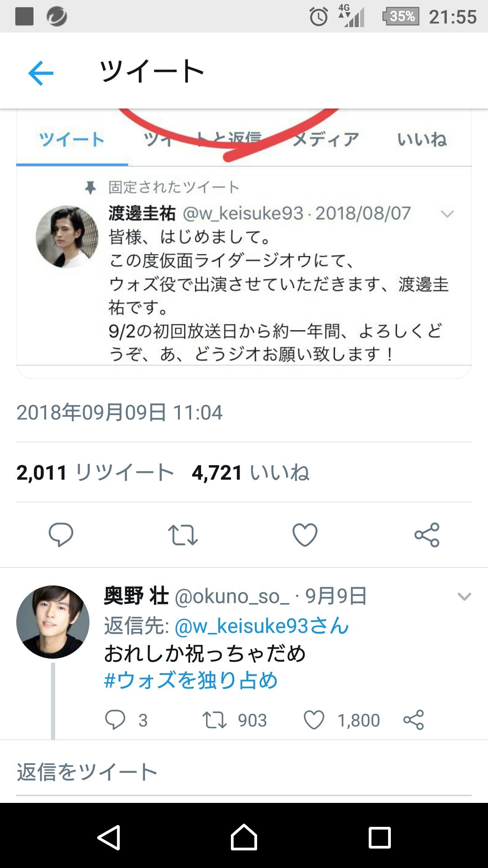This screenshot has height=868, width=488.
Task: Open @w_keisuke93 mention link in reply
Action: (261, 626)
